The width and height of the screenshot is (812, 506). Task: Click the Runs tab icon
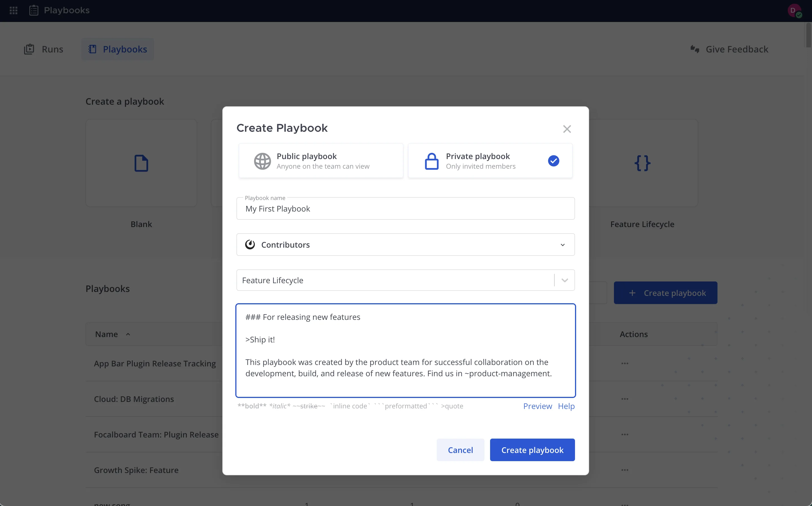tap(29, 49)
